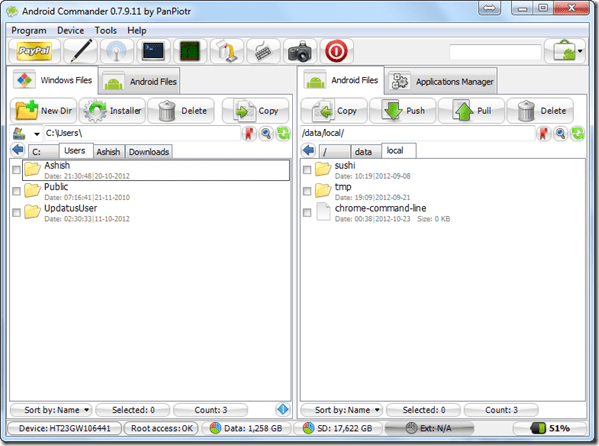Click the Installer button

coord(112,111)
